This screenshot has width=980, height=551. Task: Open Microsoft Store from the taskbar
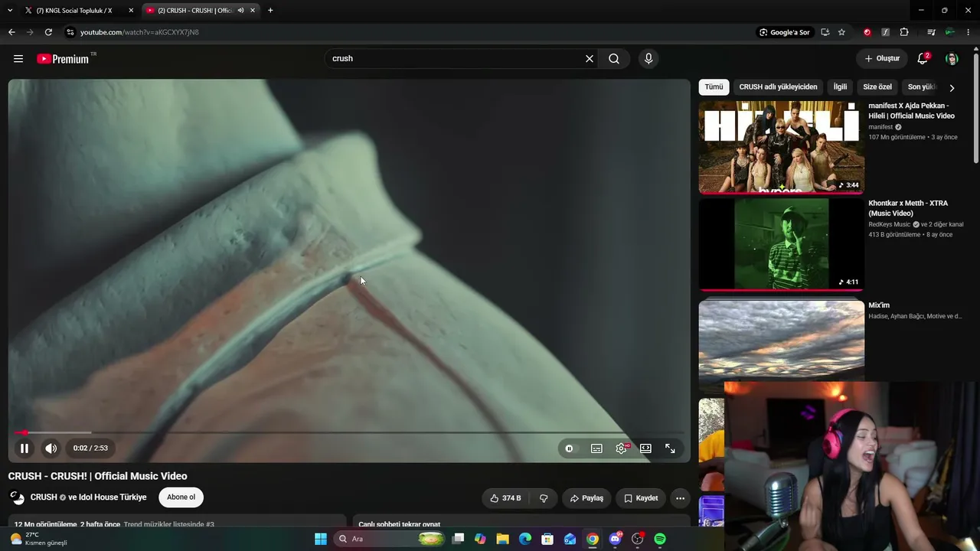(547, 539)
